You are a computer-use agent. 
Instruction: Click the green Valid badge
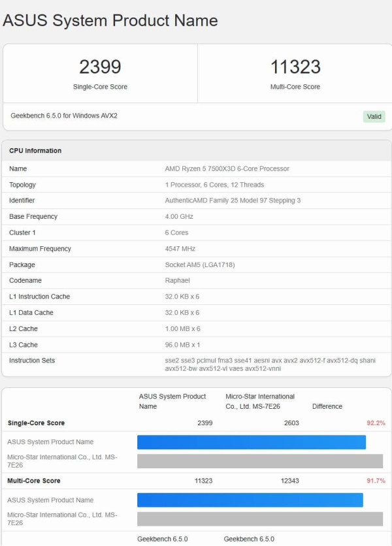click(374, 116)
